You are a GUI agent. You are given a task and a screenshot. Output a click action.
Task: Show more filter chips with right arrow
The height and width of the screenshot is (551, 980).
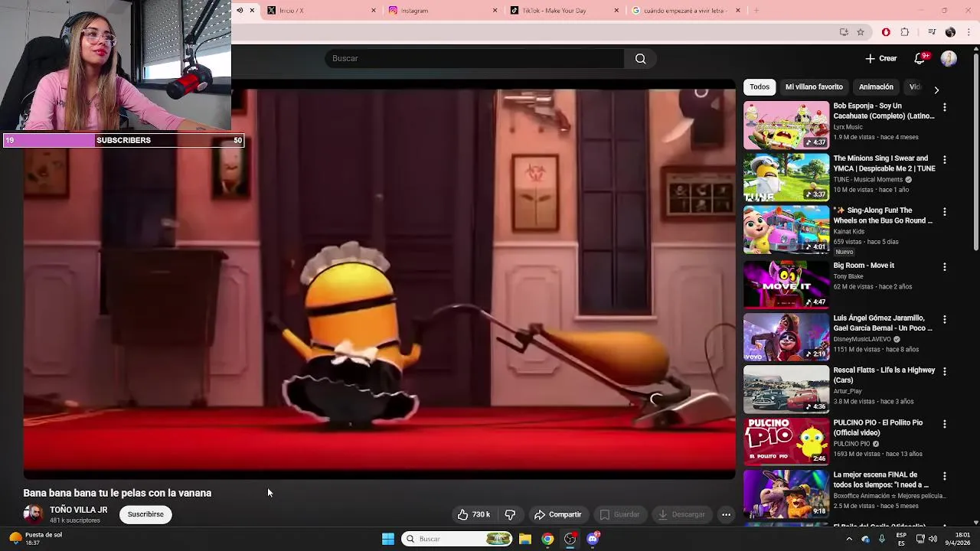[x=936, y=90]
